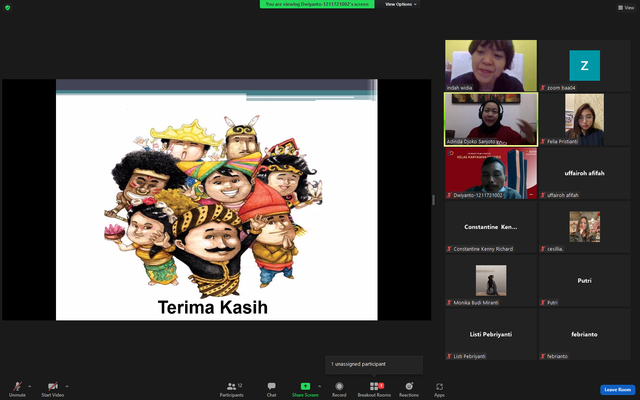Click the muted mic icon on cesillia. tile
The image size is (640, 400).
coord(543,249)
